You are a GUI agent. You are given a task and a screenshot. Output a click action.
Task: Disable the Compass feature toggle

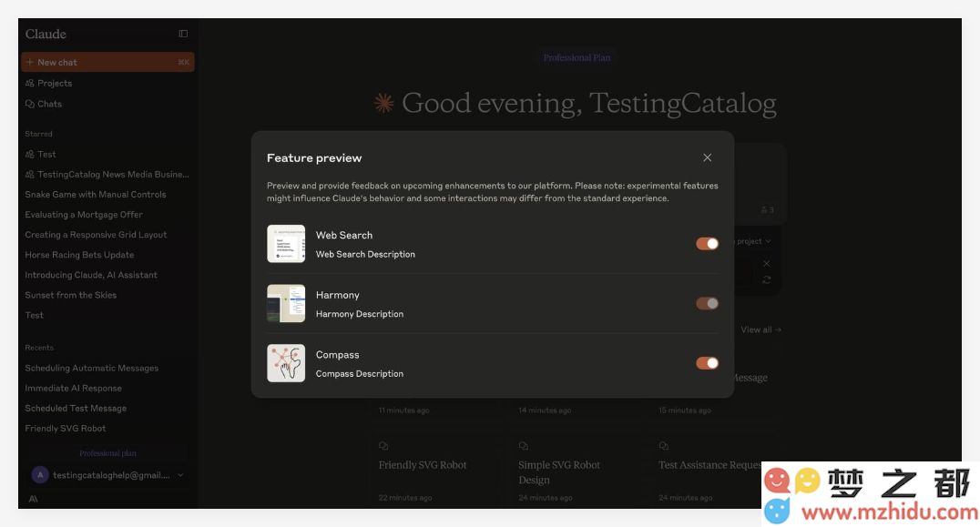[x=707, y=363]
